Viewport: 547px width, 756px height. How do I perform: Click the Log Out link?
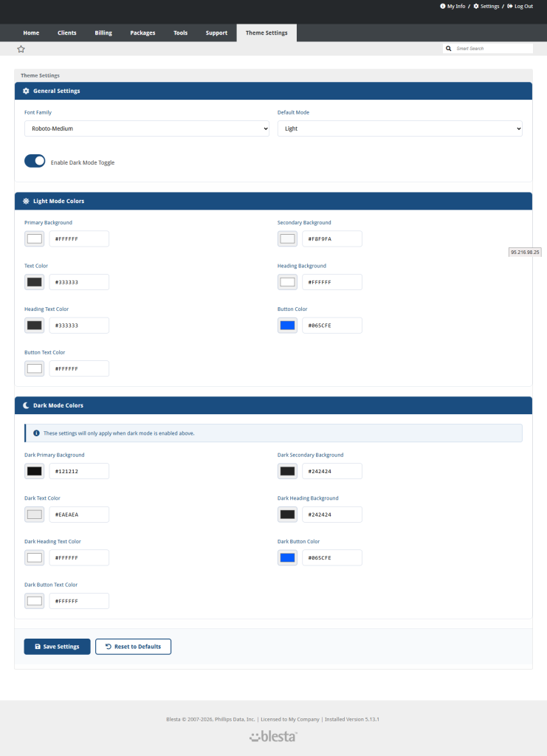pyautogui.click(x=520, y=6)
